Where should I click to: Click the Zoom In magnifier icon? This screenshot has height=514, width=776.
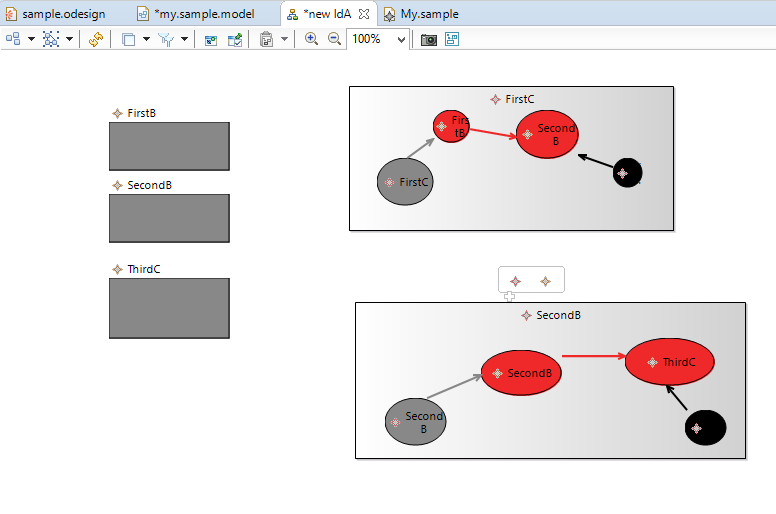311,39
